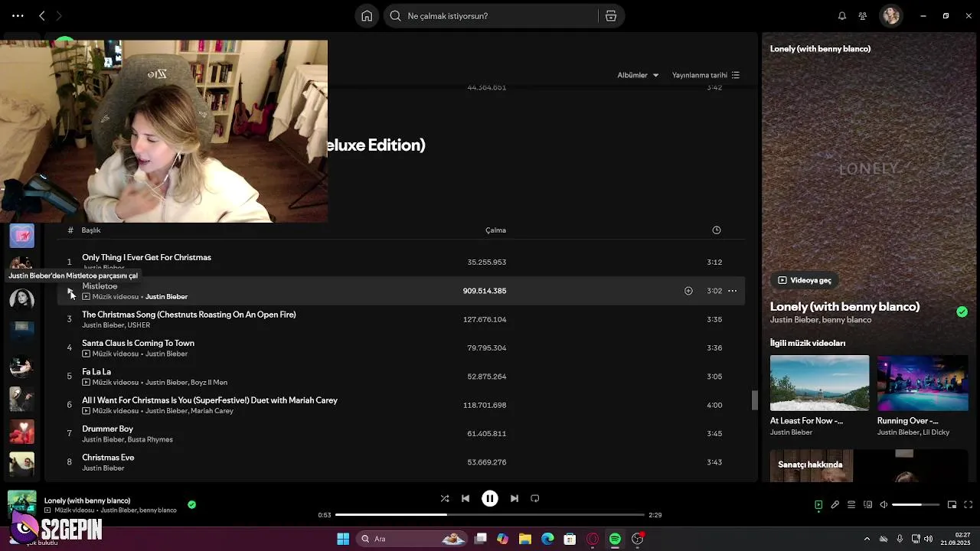Open the Albümler filter dropdown
This screenshot has width=980, height=551.
click(639, 75)
